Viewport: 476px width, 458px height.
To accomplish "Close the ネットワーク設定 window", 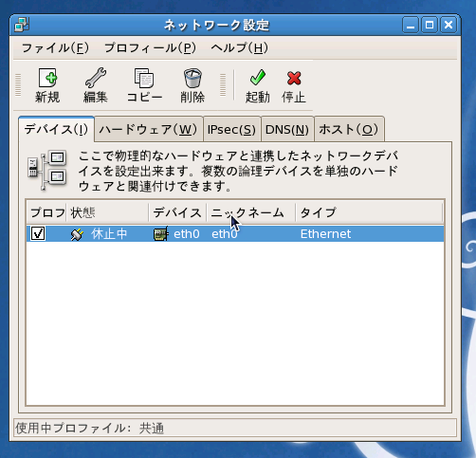I will click(x=449, y=25).
